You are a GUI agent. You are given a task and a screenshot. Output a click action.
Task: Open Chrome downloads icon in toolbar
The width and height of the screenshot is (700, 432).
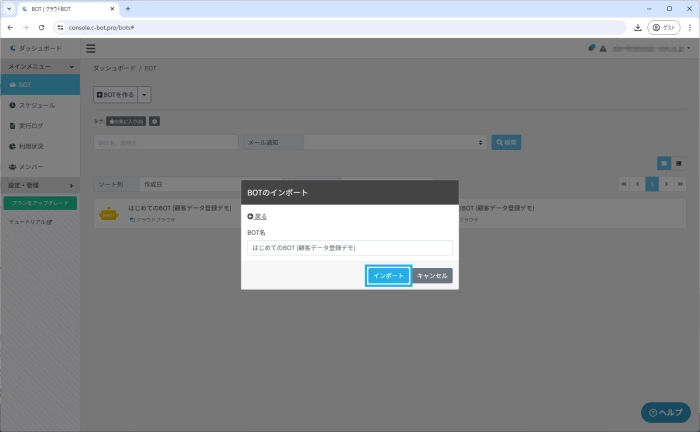pyautogui.click(x=637, y=27)
